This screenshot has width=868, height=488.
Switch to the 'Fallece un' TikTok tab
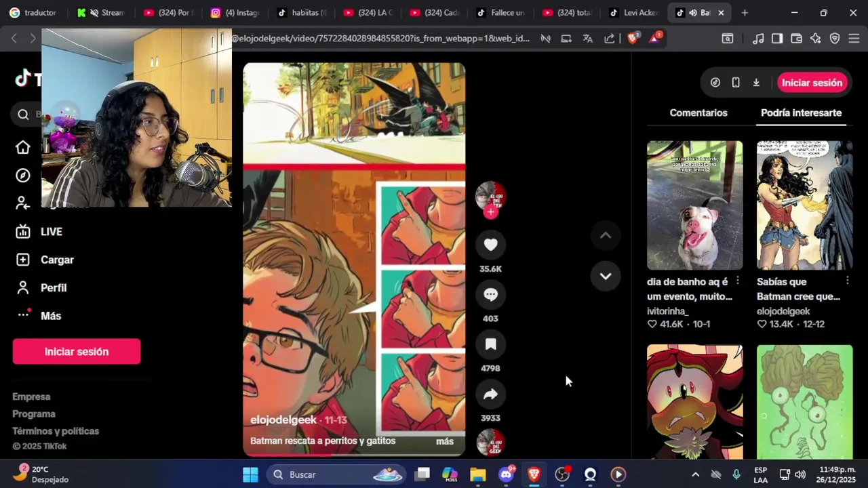coord(502,13)
